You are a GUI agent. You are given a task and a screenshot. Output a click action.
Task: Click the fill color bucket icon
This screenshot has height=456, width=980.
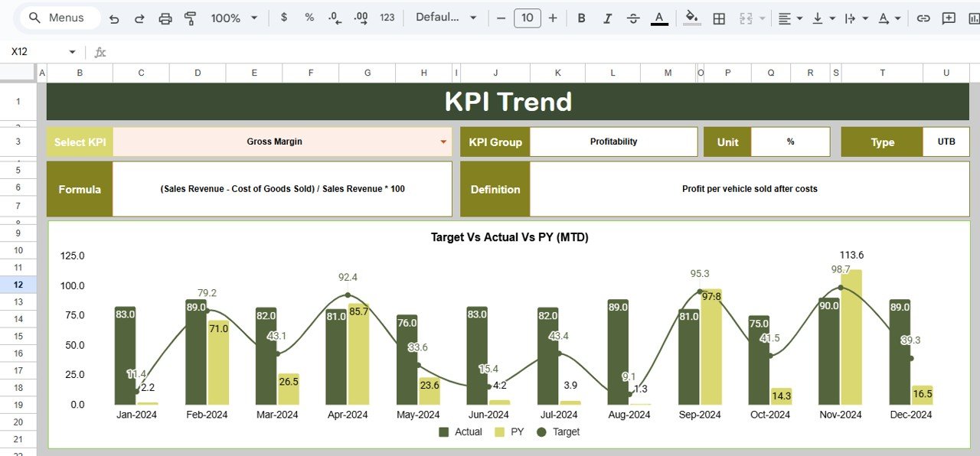point(690,18)
